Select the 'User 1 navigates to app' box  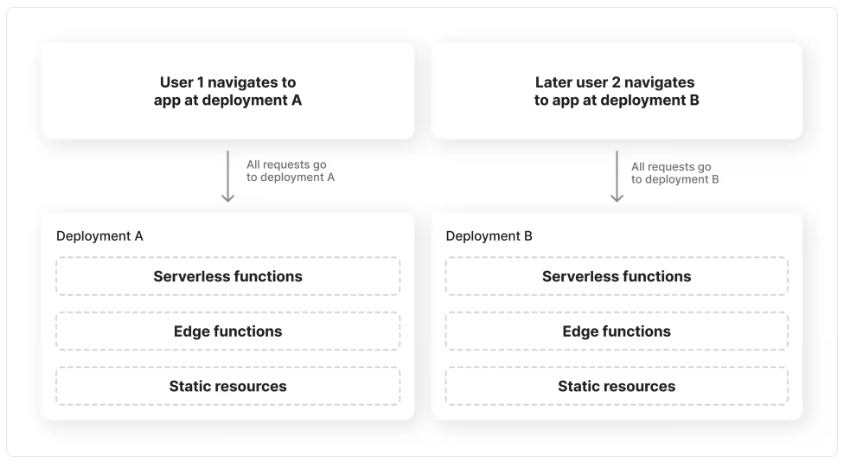228,91
